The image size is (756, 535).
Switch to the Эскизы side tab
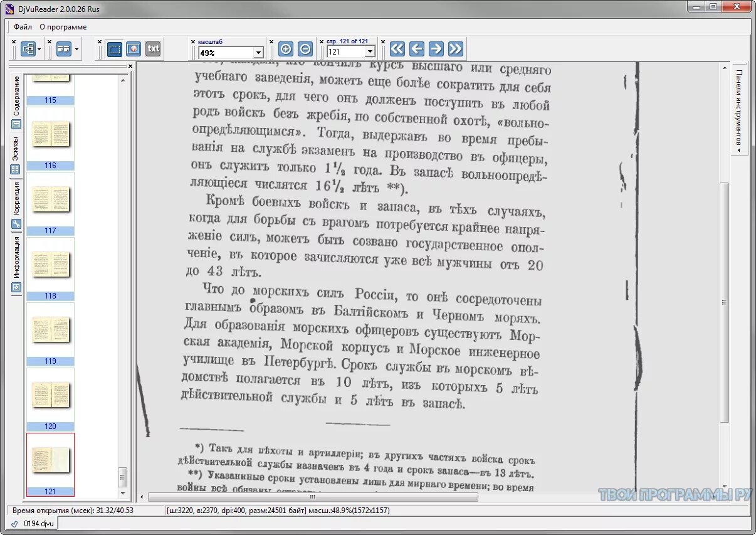pyautogui.click(x=16, y=156)
